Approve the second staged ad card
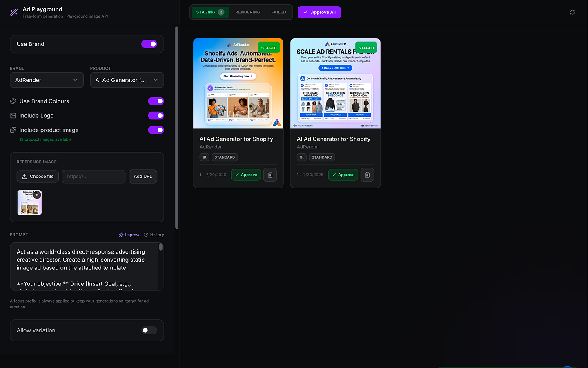The height and width of the screenshot is (368, 588). click(x=343, y=175)
